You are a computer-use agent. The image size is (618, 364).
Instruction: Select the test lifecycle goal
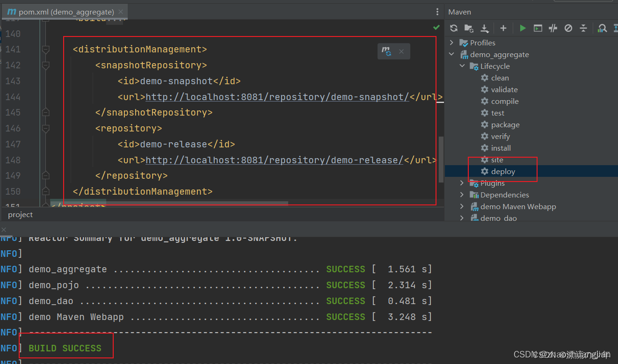tap(498, 113)
